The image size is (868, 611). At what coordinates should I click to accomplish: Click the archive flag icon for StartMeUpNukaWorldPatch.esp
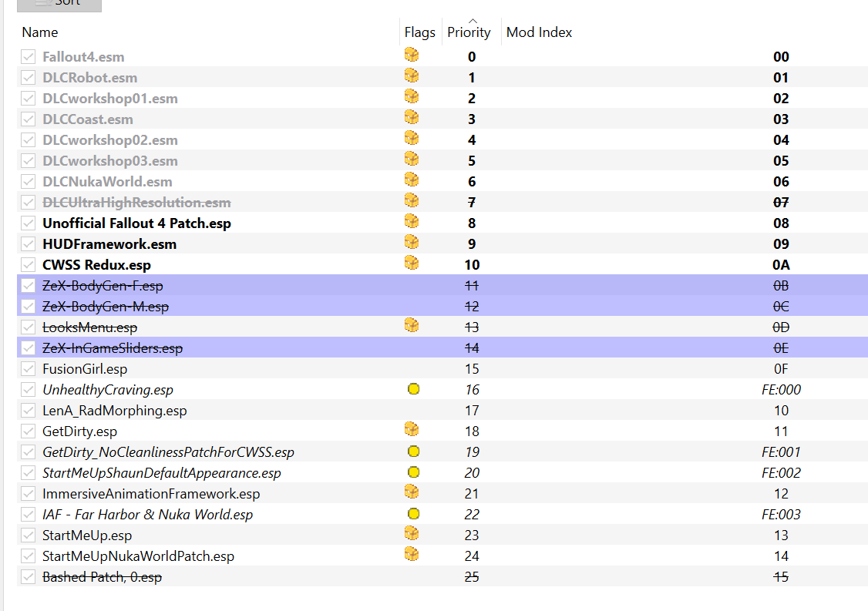(x=412, y=554)
